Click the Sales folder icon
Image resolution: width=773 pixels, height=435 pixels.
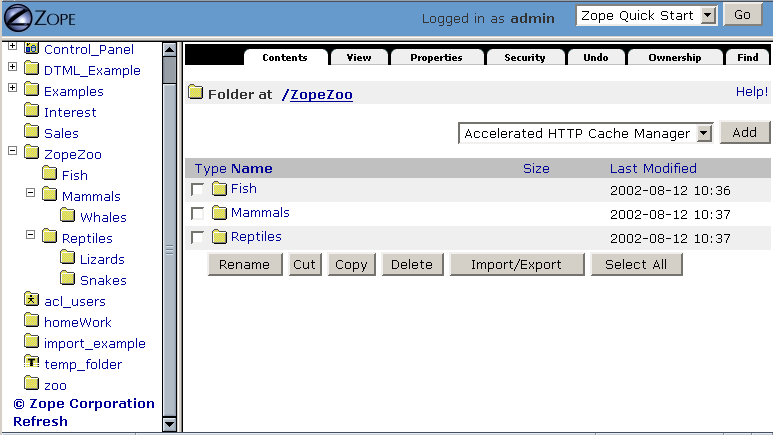coord(32,132)
